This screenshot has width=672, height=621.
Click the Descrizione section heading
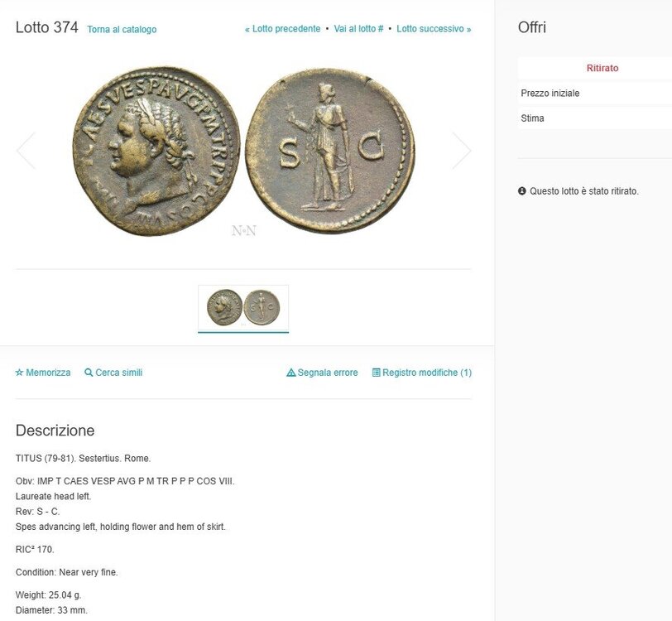point(55,431)
